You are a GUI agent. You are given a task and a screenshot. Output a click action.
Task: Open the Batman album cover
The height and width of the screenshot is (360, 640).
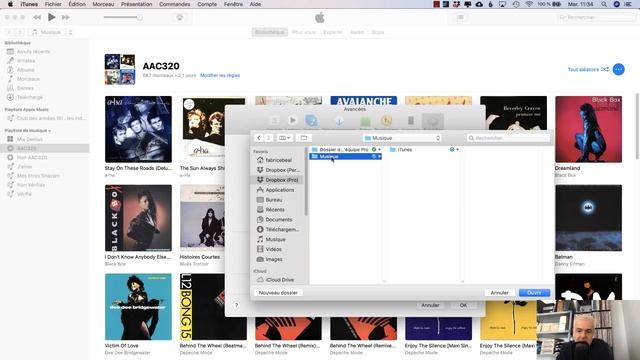(x=588, y=218)
